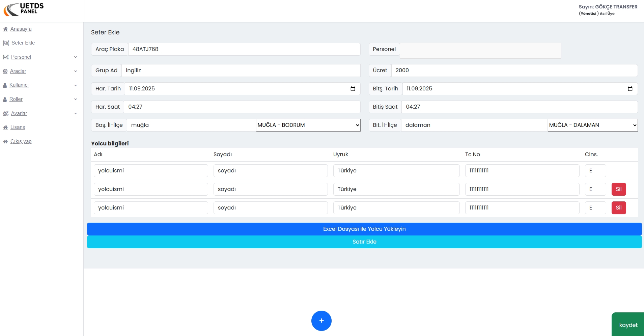Delete the second passenger row with Sil

click(x=618, y=189)
